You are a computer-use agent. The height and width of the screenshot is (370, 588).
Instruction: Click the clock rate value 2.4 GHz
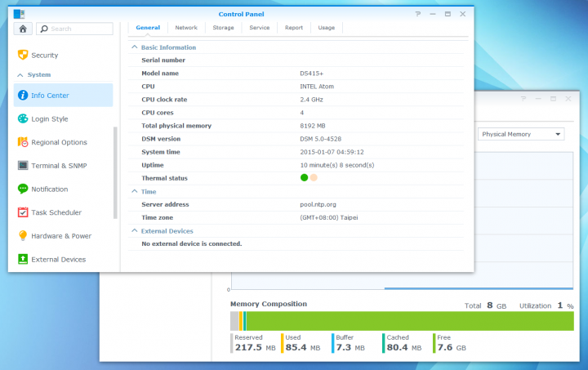point(311,100)
